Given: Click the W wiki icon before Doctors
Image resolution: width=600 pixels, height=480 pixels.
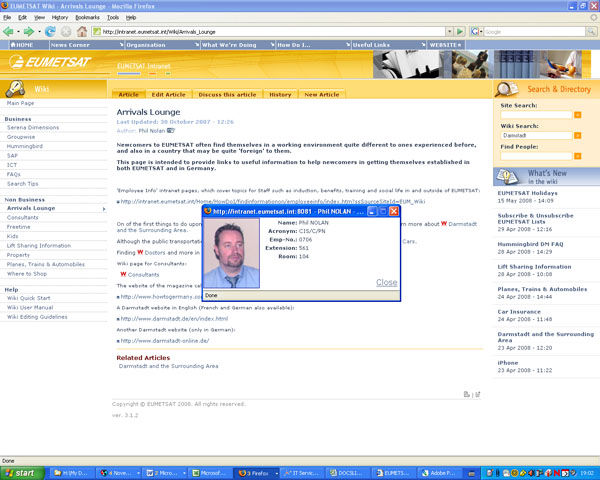Looking at the screenshot, I should (140, 252).
